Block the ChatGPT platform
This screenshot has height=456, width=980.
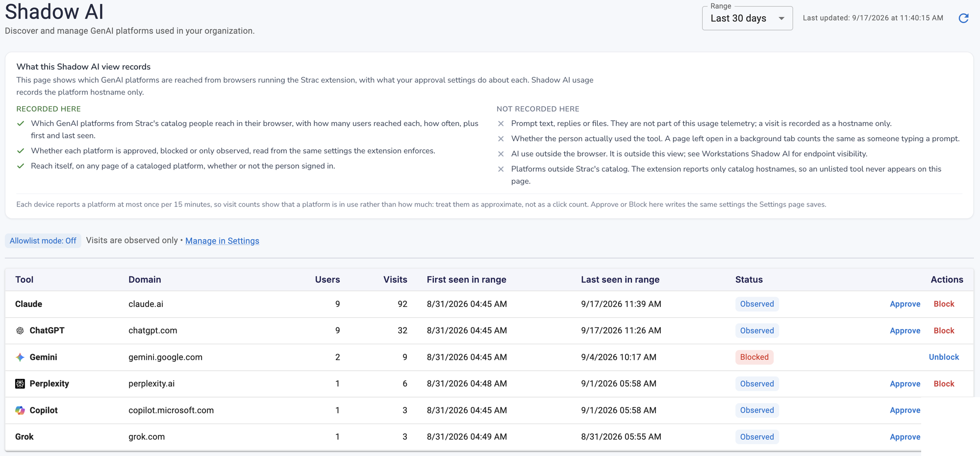point(944,330)
